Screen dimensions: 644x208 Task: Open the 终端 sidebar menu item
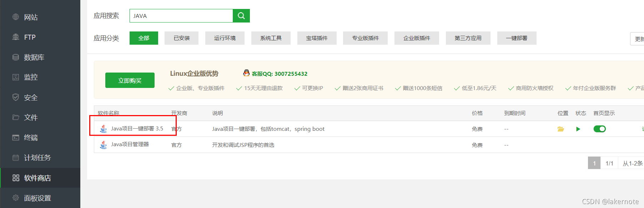pos(40,137)
